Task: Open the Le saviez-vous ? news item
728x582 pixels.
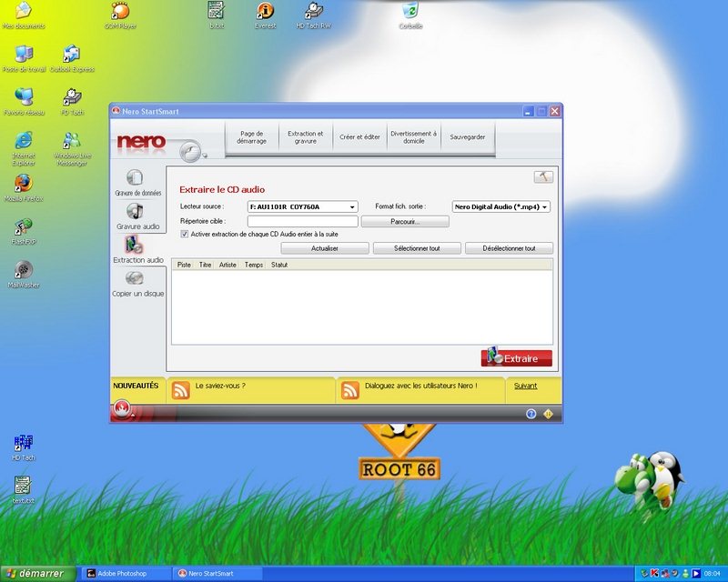Action: tap(220, 386)
